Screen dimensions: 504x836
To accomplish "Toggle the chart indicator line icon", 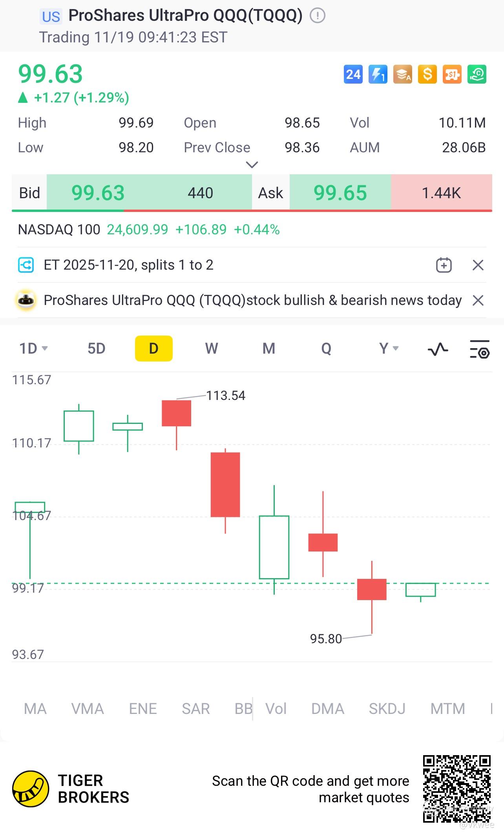I will (438, 349).
